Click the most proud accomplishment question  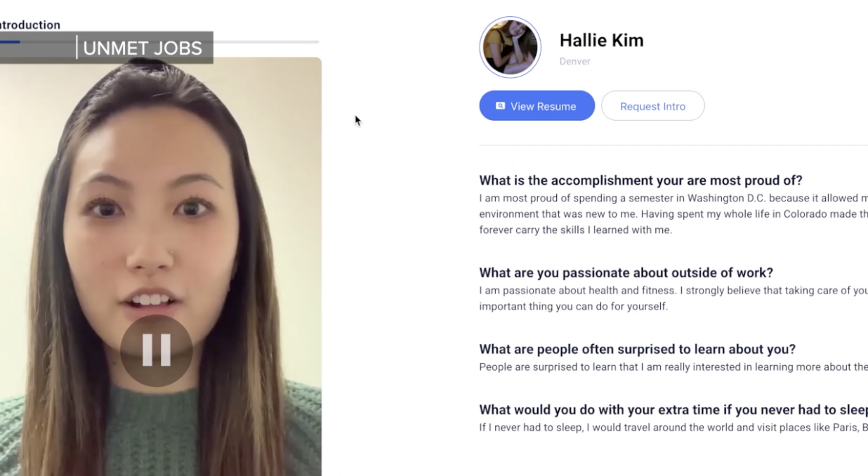(640, 180)
